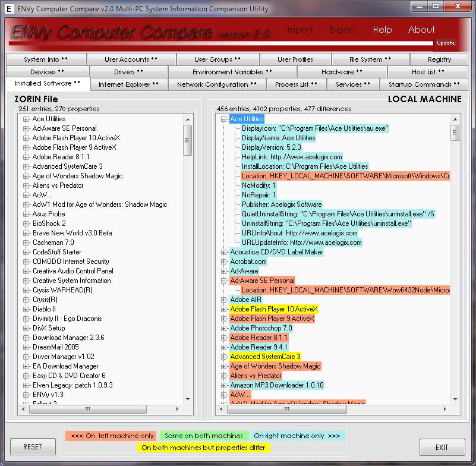
Task: Open the Export menu in header
Action: [342, 30]
